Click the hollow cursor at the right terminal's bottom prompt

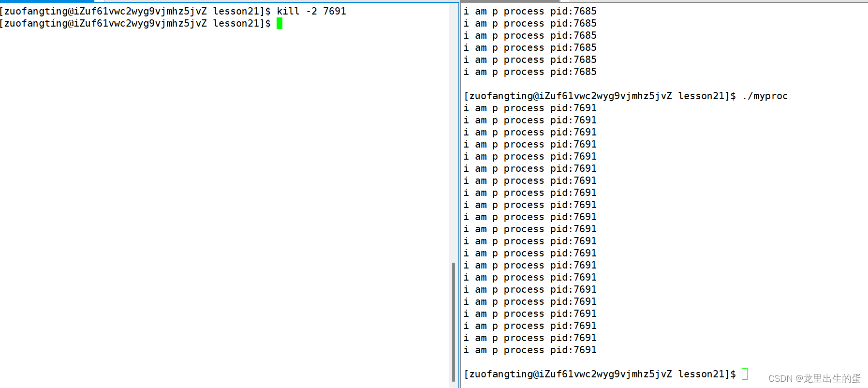(745, 374)
